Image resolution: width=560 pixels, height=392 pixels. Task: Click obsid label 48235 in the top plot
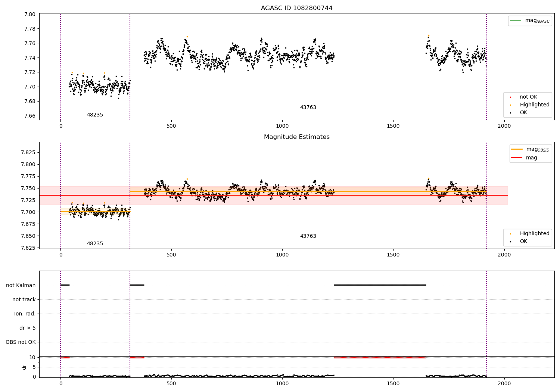(x=95, y=115)
